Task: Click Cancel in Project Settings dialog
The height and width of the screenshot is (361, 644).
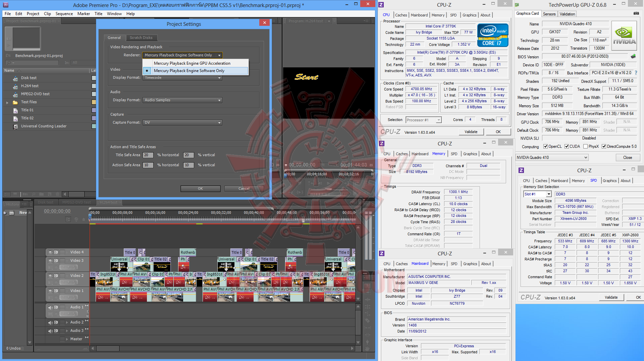Action: [x=244, y=189]
